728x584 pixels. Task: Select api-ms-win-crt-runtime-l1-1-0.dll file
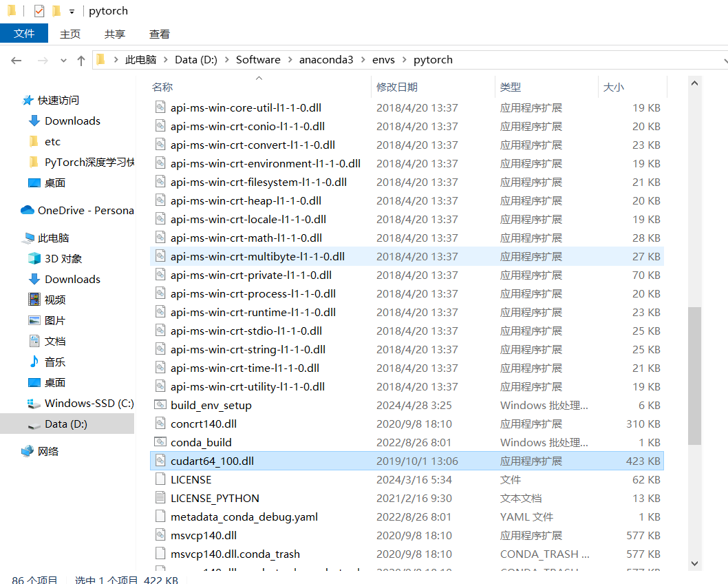coord(407,312)
